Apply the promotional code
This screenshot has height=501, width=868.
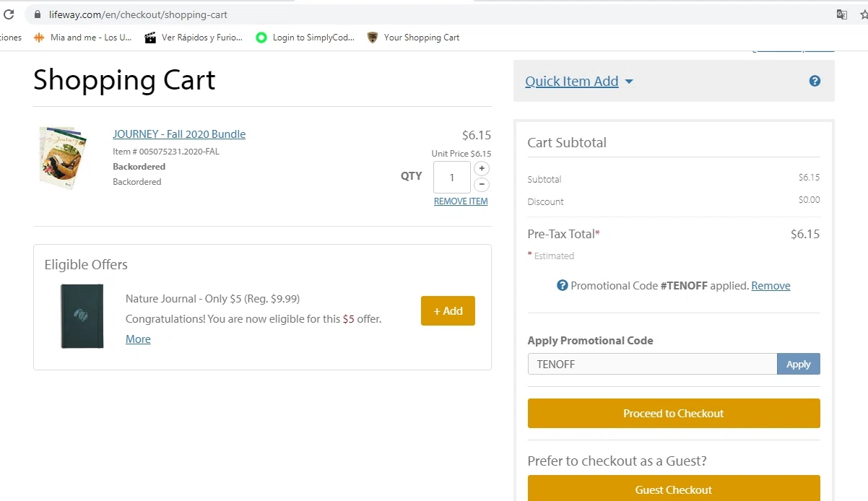click(x=799, y=364)
